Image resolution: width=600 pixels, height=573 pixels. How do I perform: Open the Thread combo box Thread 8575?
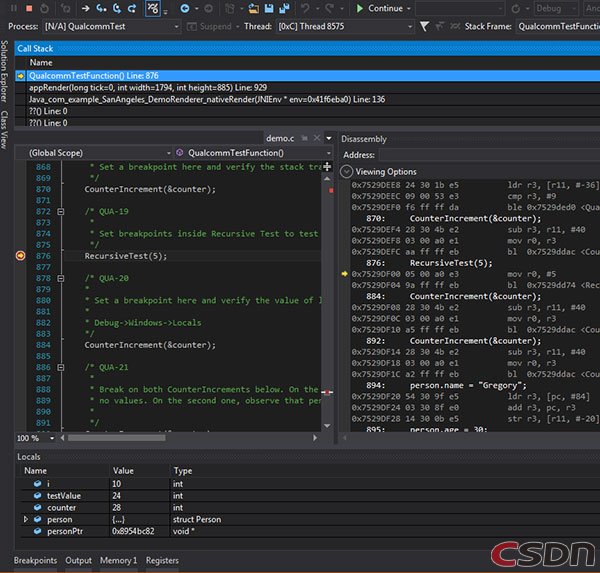click(x=344, y=26)
